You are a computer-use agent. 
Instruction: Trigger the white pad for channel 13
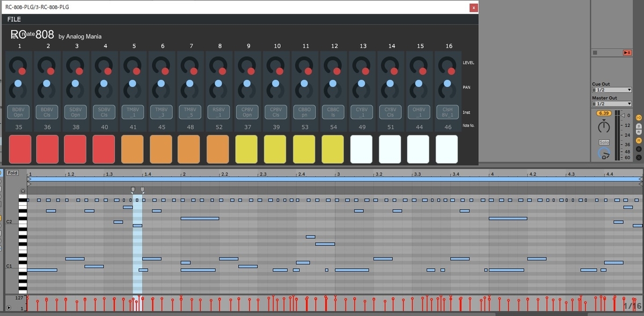click(362, 149)
